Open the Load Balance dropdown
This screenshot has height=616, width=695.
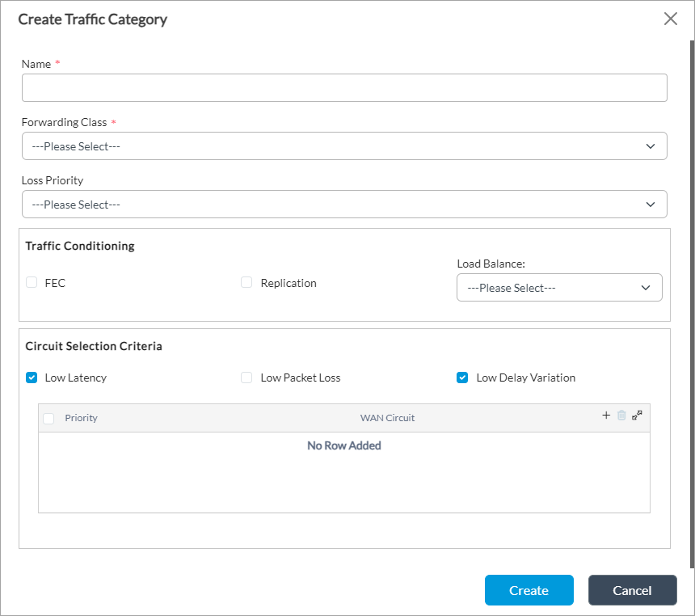pos(559,287)
